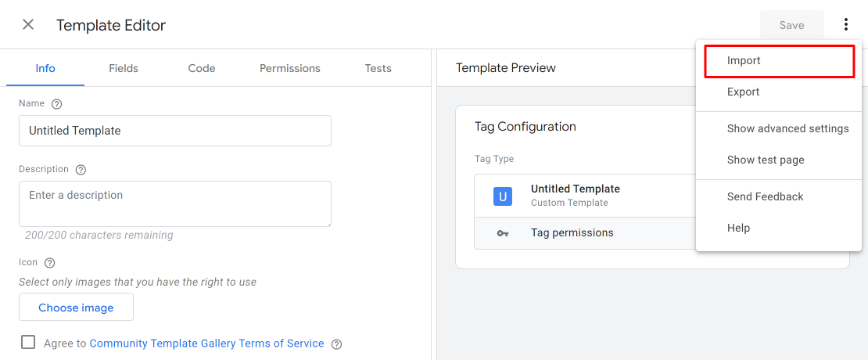Check the Agree to Terms checkbox
Screen dimensions: 868x360
(x=28, y=342)
